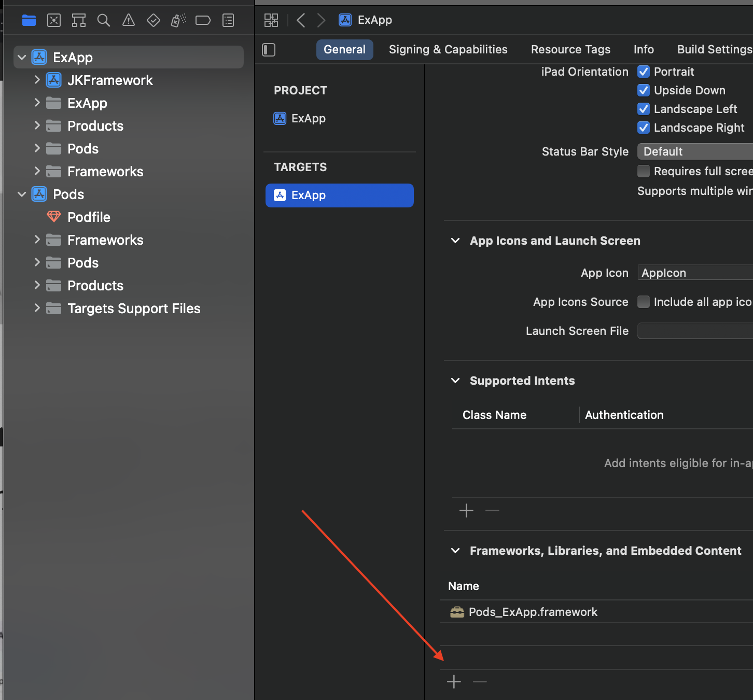The image size is (753, 700).
Task: Open the related items grid icon
Action: 271,20
